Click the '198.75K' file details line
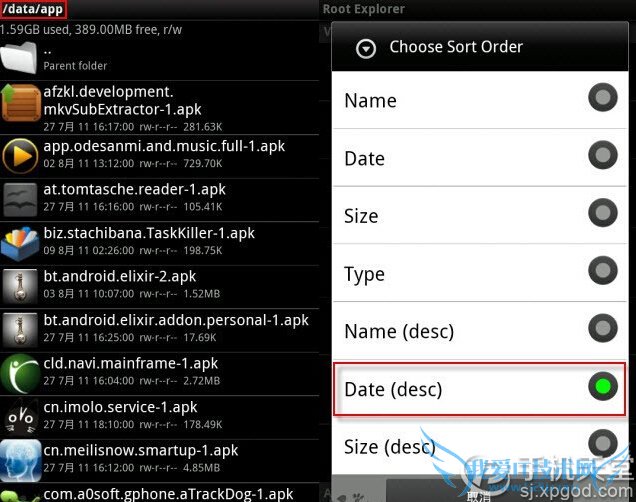Screen dimensions: 636x502 (133, 251)
